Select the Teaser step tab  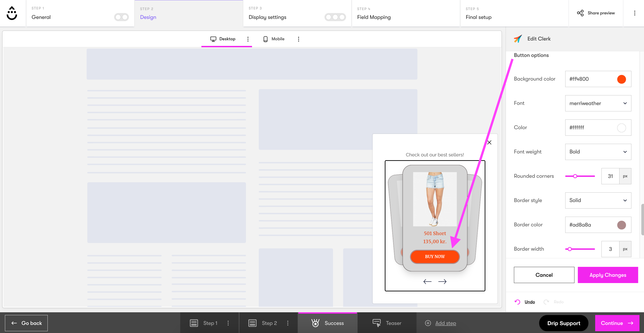point(387,323)
